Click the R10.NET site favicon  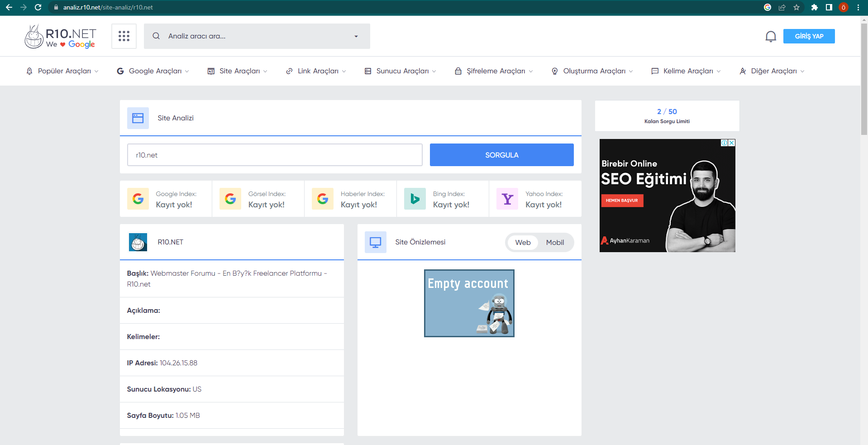(x=138, y=242)
